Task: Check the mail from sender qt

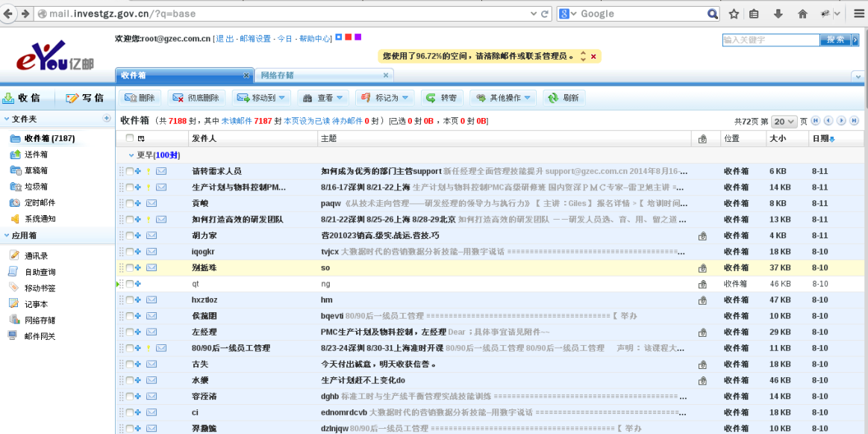Action: tap(130, 284)
